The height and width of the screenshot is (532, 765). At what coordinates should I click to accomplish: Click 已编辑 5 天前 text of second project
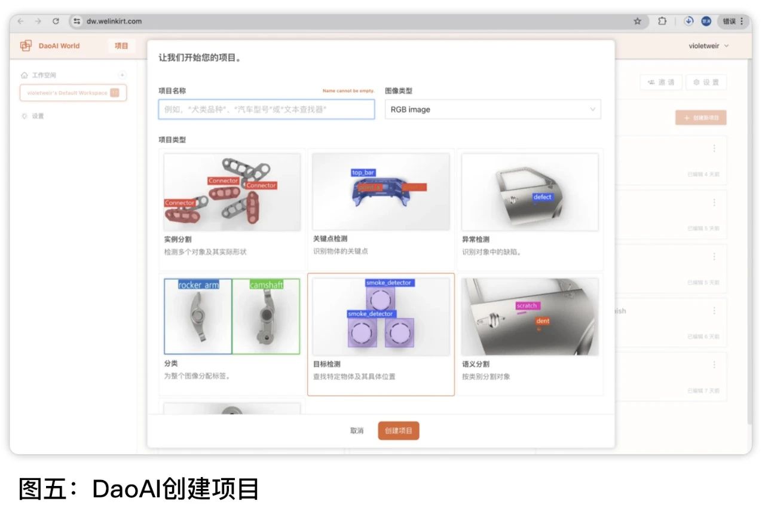pos(703,228)
